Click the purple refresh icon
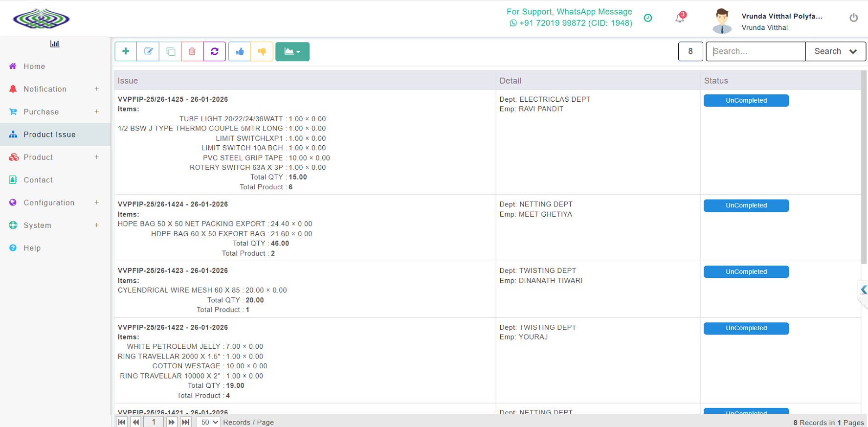This screenshot has width=868, height=427. pyautogui.click(x=215, y=51)
